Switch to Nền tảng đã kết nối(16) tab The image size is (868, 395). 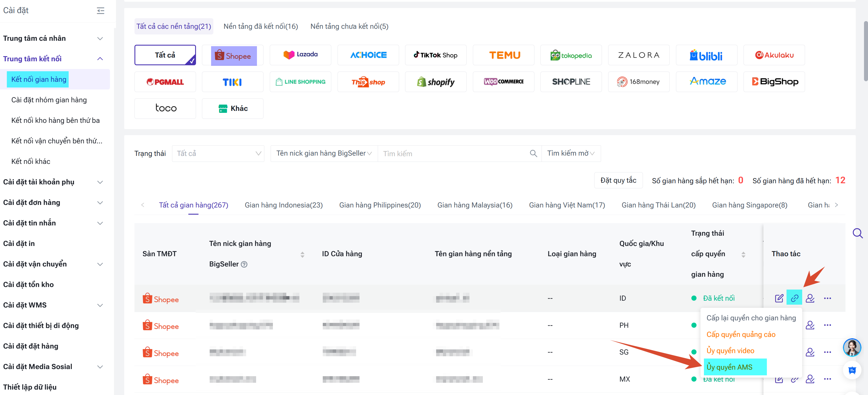[260, 26]
